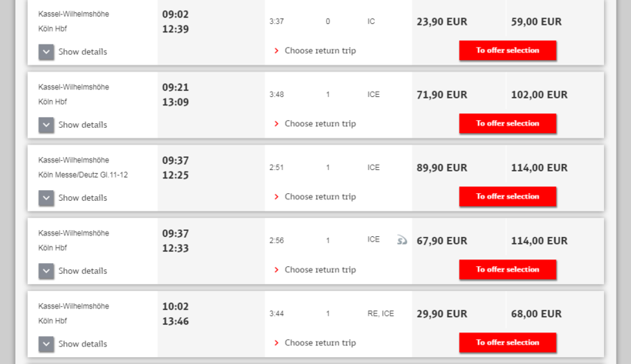The height and width of the screenshot is (364, 631).
Task: Open offer selection for the 67,90 EUR fare
Action: 507,269
